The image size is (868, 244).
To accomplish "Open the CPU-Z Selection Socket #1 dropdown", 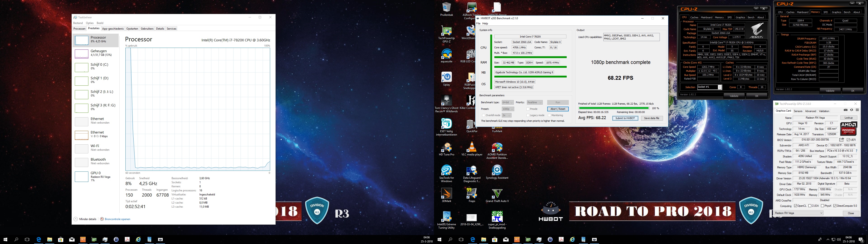I will pos(709,87).
